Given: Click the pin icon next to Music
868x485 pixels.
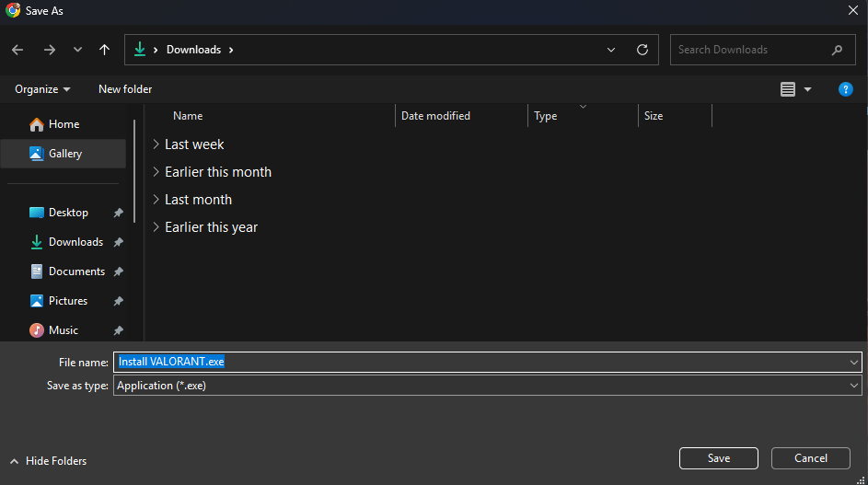Looking at the screenshot, I should (x=118, y=330).
